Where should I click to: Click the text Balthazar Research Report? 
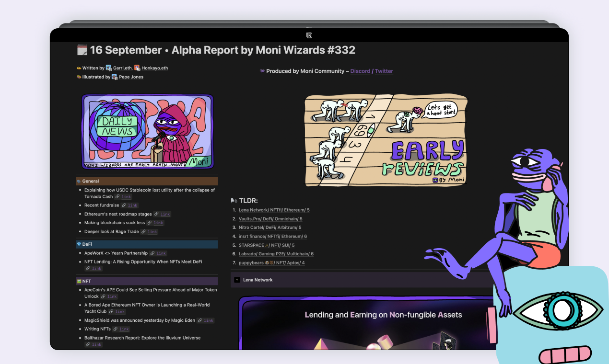pos(142,338)
